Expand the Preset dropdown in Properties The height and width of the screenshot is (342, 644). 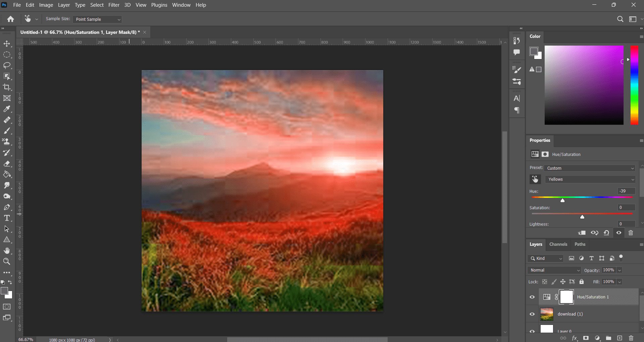590,168
